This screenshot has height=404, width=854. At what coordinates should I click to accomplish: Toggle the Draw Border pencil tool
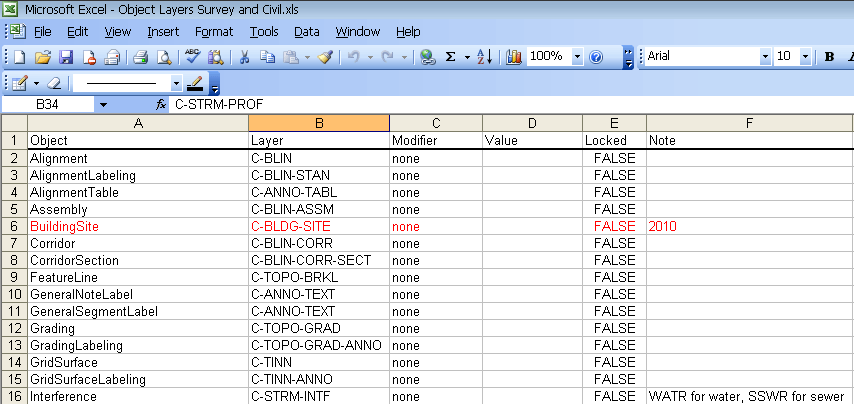pyautogui.click(x=19, y=83)
